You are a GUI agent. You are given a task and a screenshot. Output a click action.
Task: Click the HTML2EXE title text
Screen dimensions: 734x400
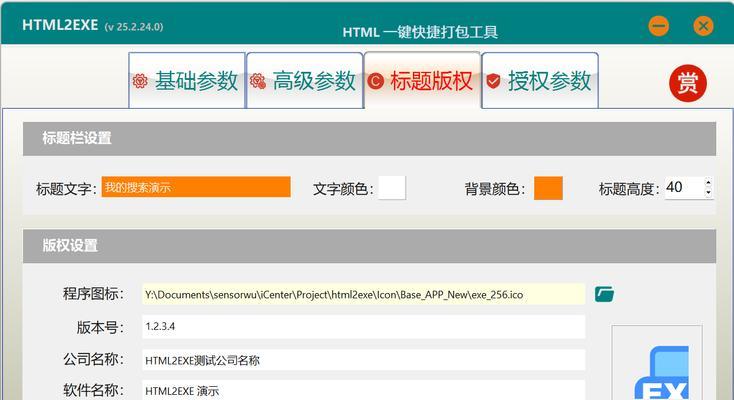click(60, 25)
